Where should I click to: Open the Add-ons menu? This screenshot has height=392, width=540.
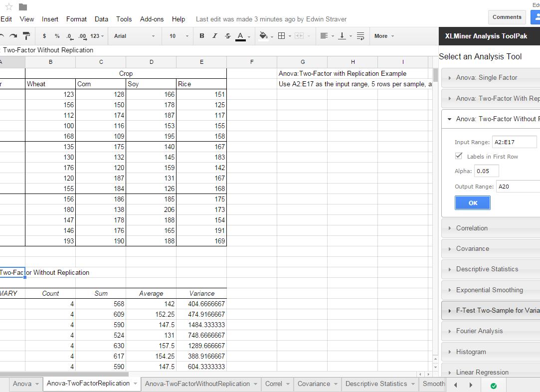pyautogui.click(x=152, y=19)
